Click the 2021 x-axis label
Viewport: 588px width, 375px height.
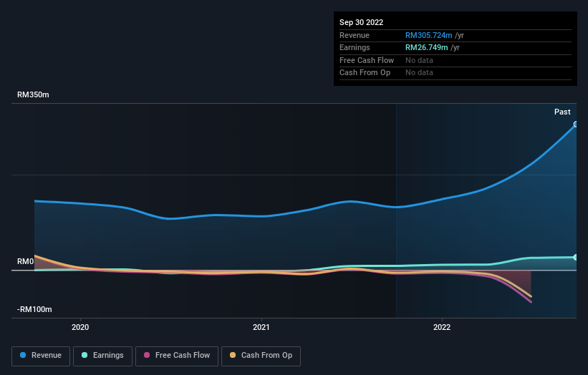261,327
